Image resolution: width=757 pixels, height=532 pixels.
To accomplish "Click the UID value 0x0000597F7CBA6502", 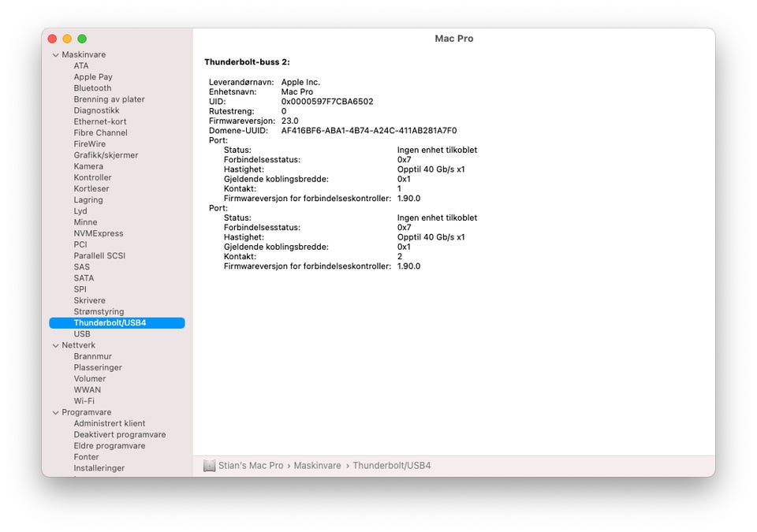I will [327, 102].
